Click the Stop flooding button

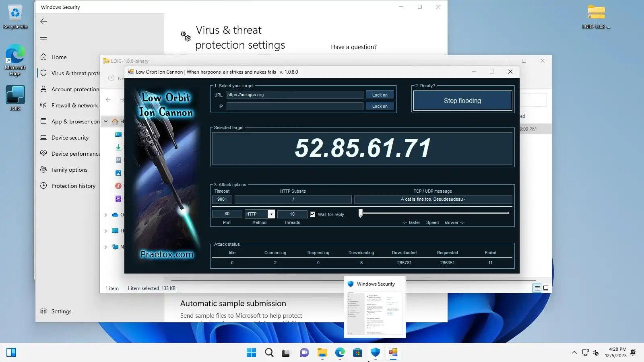tap(462, 101)
